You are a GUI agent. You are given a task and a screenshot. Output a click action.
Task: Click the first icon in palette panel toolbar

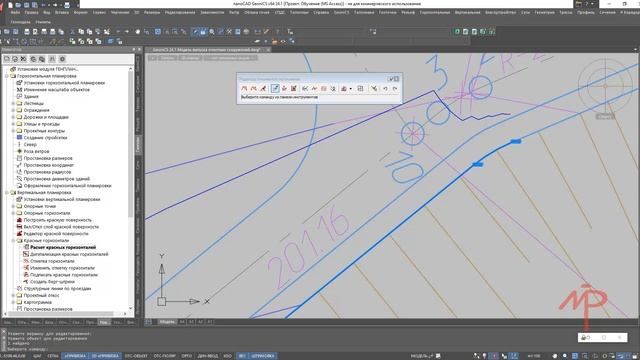[x=7, y=59]
